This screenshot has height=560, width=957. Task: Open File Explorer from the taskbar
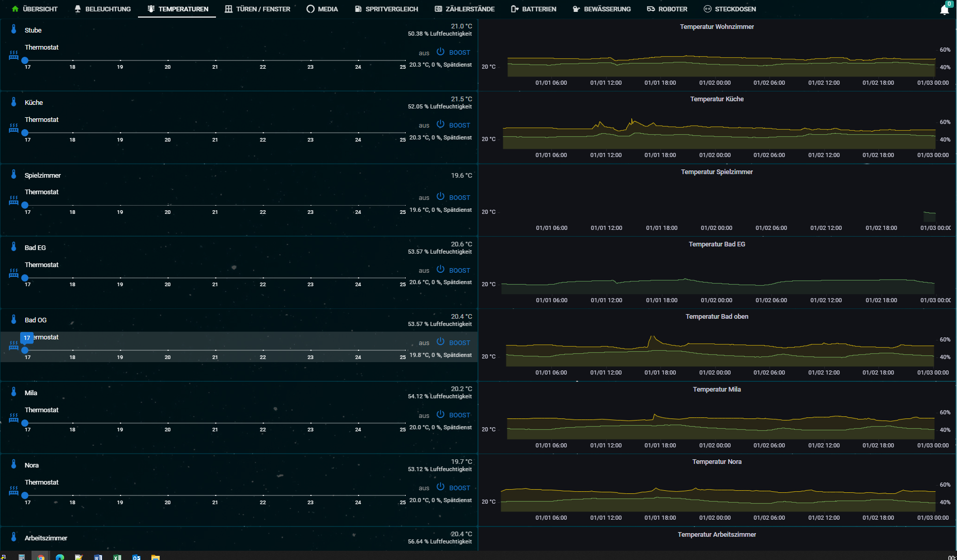[x=156, y=557]
